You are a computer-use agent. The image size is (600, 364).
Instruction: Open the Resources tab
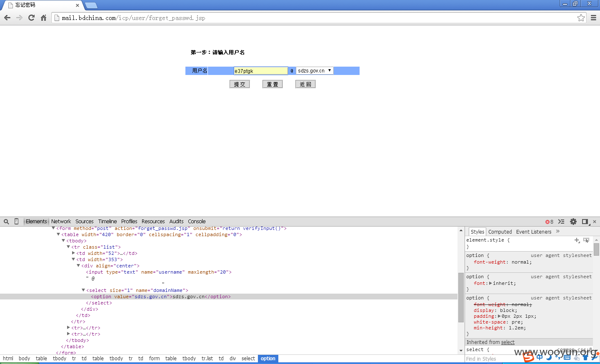(153, 222)
